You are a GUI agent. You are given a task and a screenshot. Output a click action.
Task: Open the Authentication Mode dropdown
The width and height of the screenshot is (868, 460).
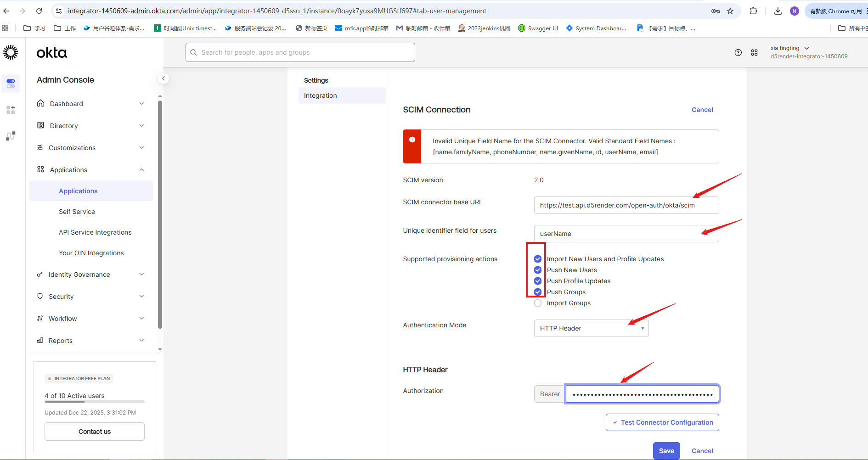coord(591,328)
